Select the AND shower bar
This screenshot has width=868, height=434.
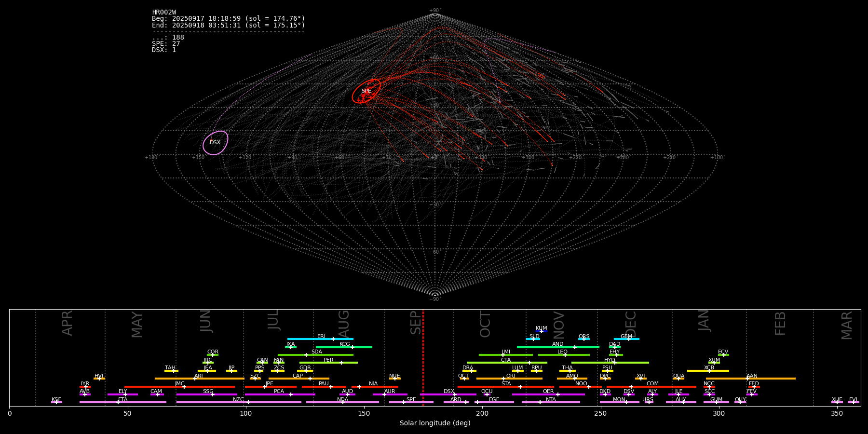pos(558,347)
